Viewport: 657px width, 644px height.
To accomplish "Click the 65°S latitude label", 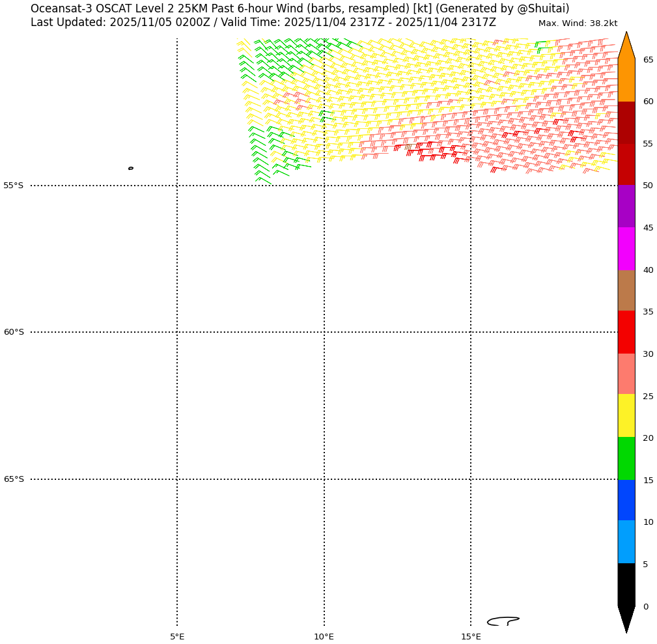I will [13, 479].
